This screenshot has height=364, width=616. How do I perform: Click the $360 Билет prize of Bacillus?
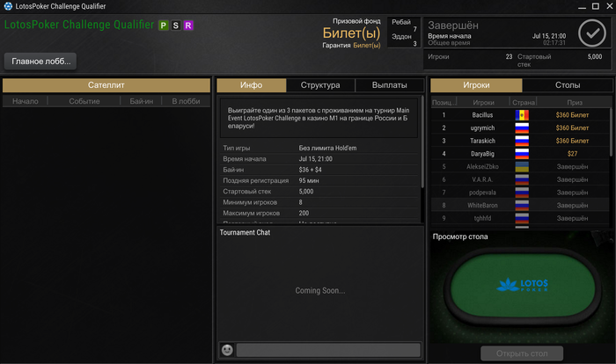click(x=572, y=115)
